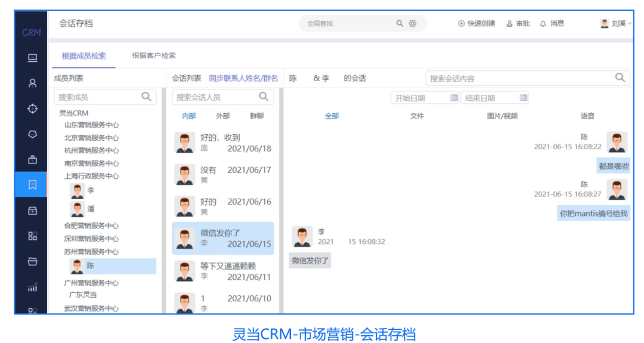
Task: Select the 文件 message type tab
Action: [x=417, y=116]
